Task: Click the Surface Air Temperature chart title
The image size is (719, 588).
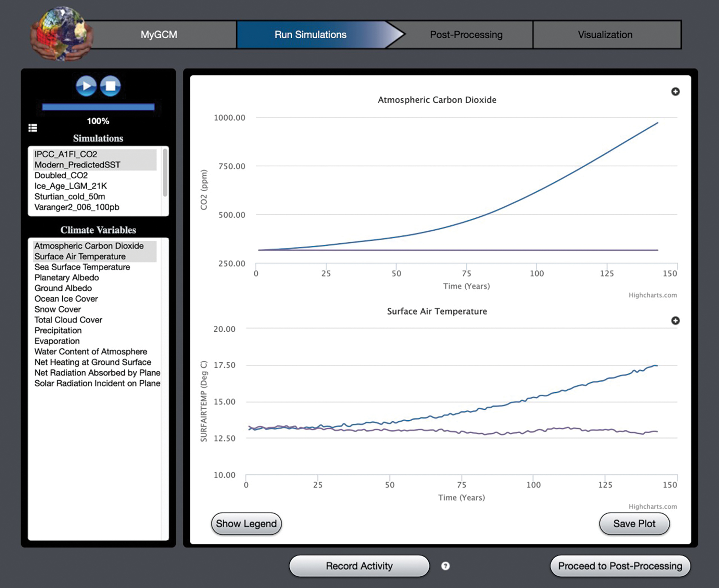Action: [x=437, y=311]
